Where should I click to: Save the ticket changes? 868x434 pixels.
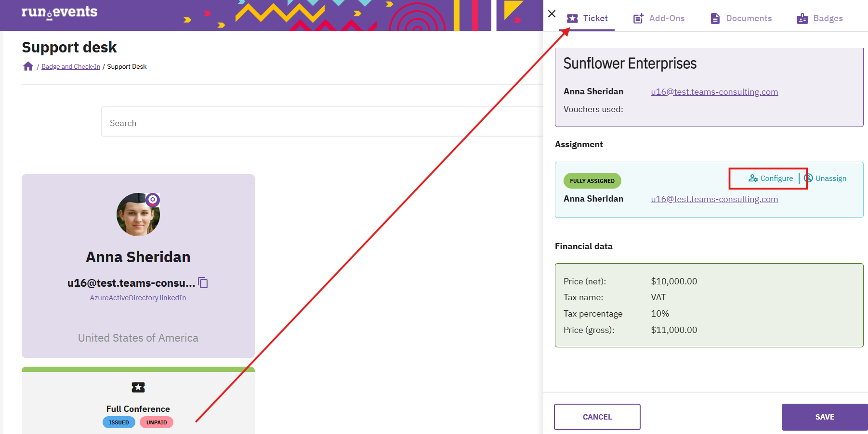click(825, 417)
